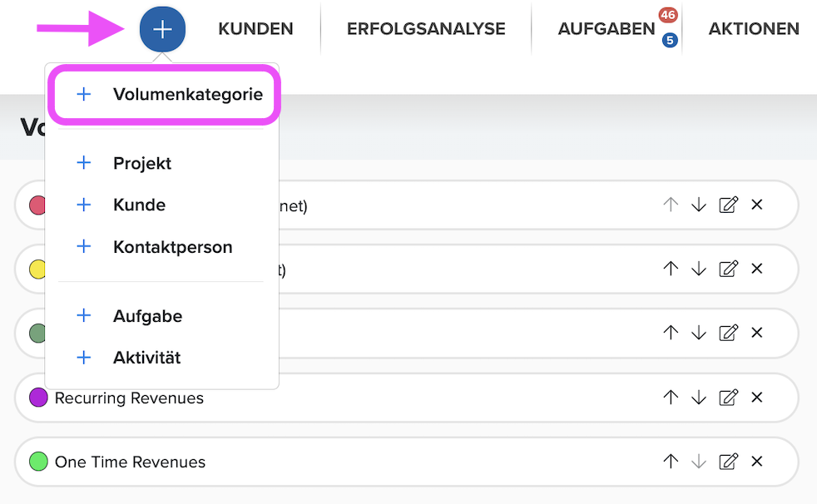Move Recurring Revenues down

698,398
